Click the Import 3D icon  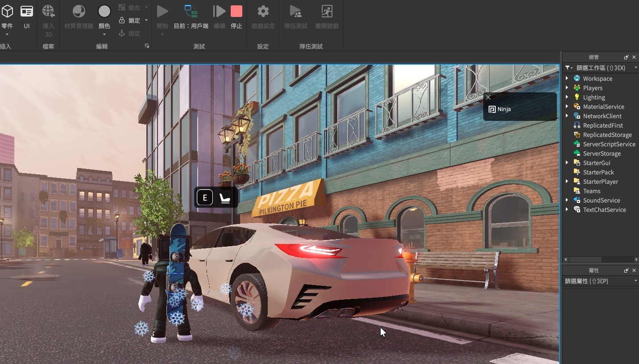[48, 12]
